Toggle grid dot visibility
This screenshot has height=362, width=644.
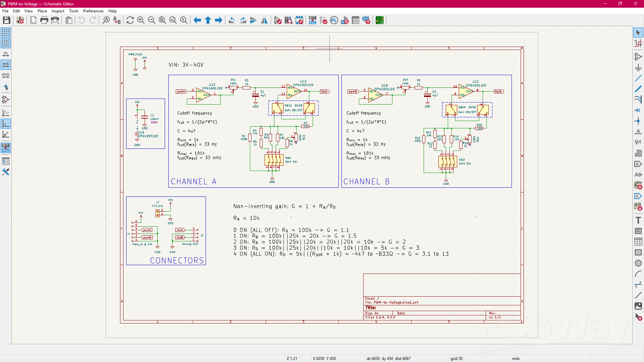(6, 33)
